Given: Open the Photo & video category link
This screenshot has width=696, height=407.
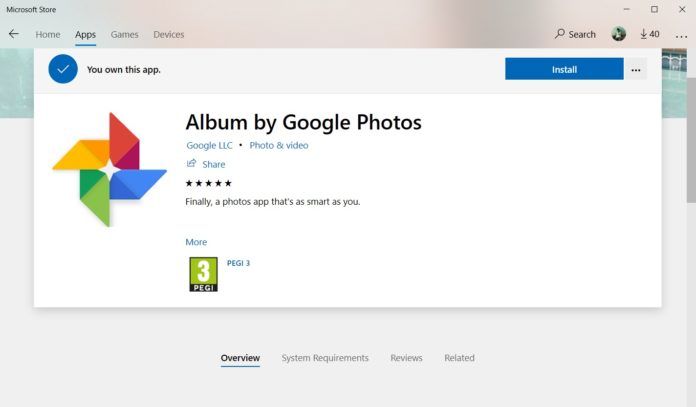Looking at the screenshot, I should (x=279, y=146).
